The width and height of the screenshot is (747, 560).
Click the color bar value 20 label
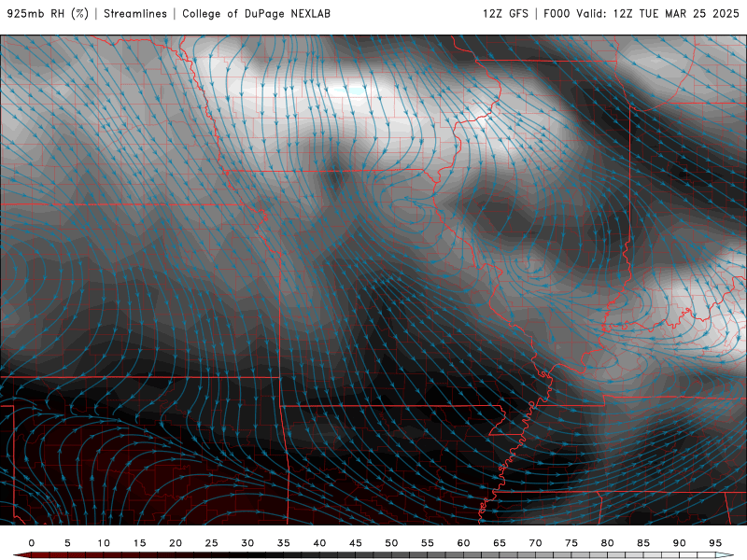[x=176, y=543]
